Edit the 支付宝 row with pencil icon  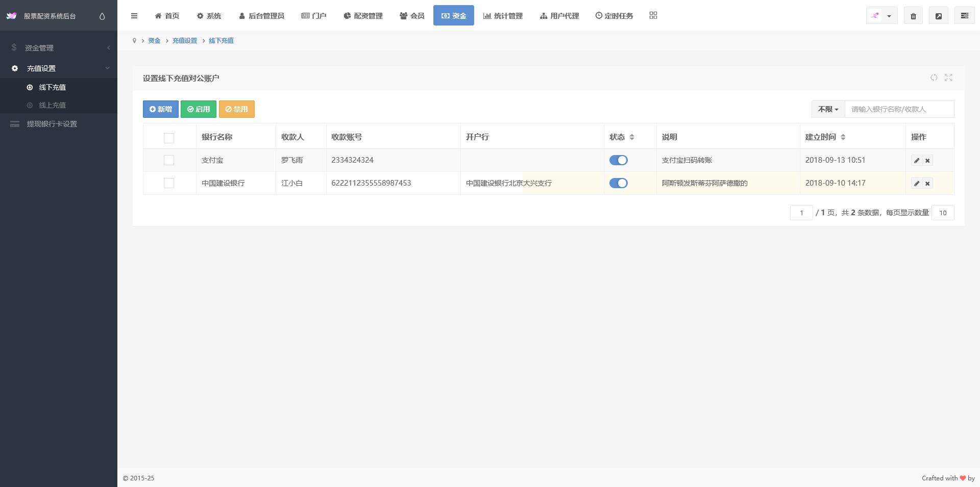click(917, 161)
